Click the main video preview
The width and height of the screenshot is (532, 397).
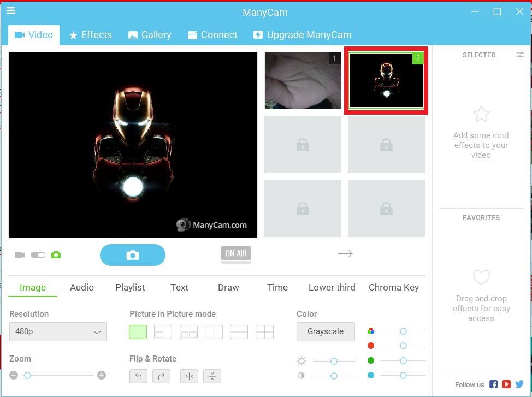133,145
